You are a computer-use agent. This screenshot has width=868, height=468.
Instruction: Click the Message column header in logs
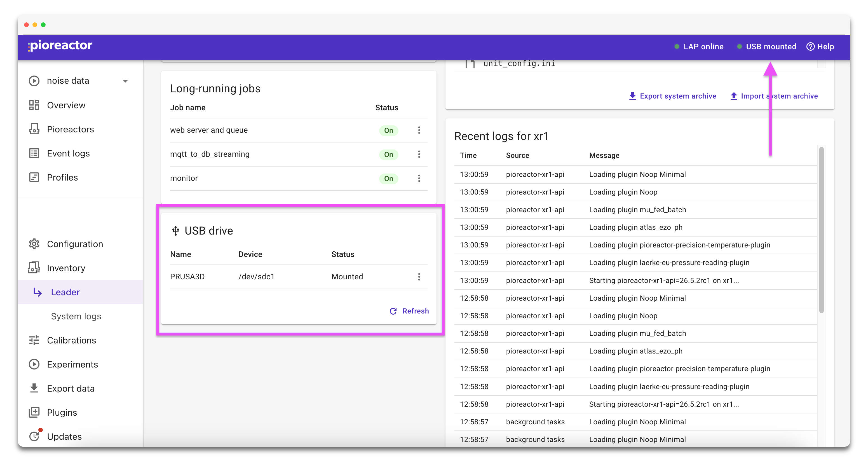click(604, 155)
